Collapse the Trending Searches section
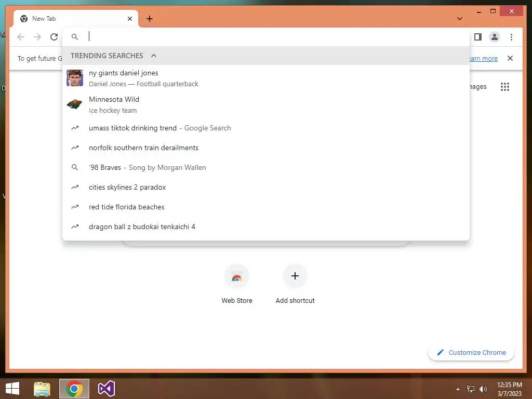Image resolution: width=532 pixels, height=399 pixels. [154, 56]
